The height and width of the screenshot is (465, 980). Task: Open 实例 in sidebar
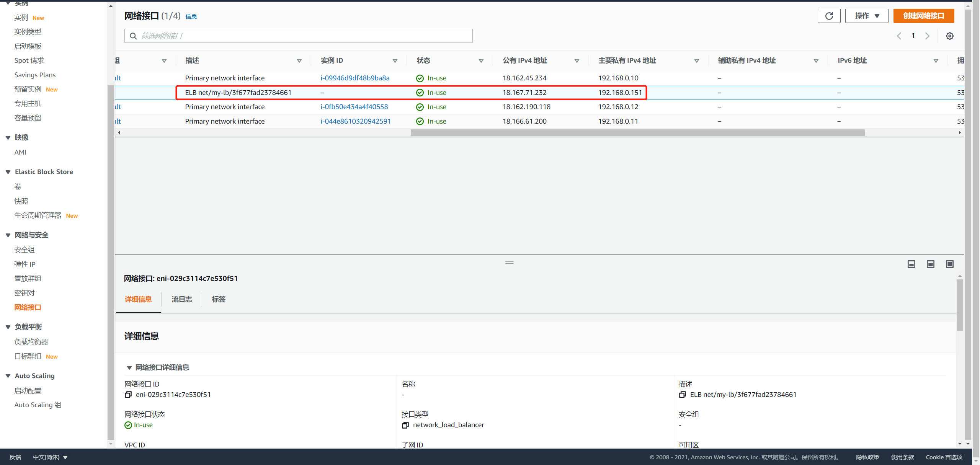coord(21,18)
